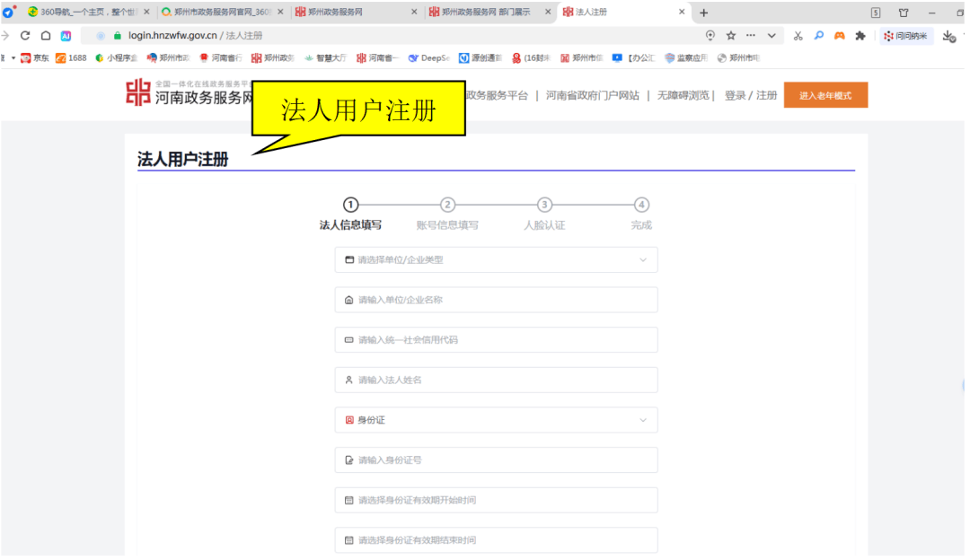970x560 pixels.
Task: Switch to the 郑州政务服务网 部门展示 tab
Action: point(484,13)
